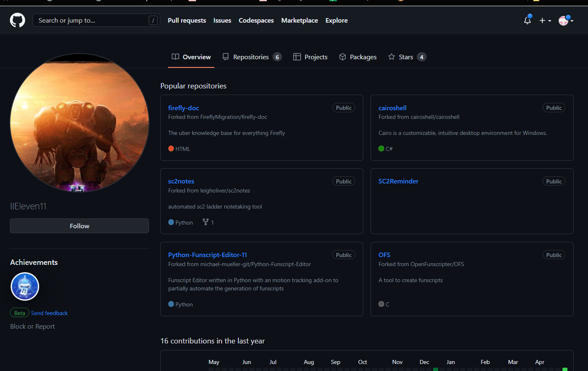Click the Send feedback link
Viewport: 588px width, 371px height.
(49, 313)
